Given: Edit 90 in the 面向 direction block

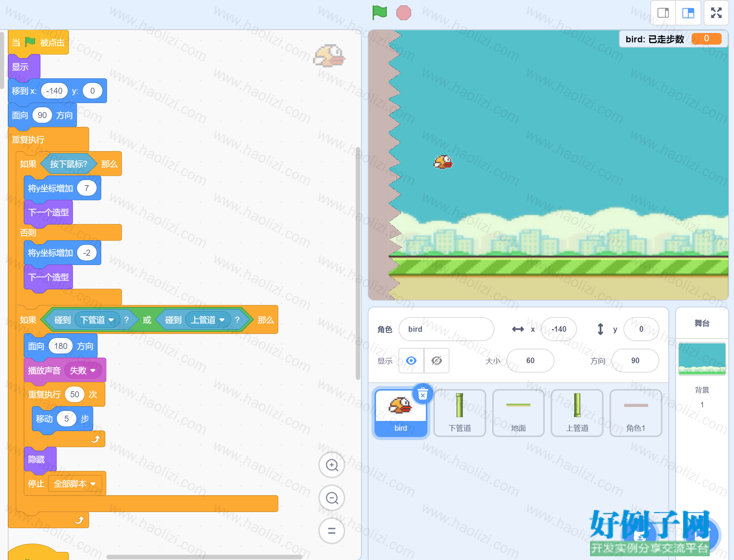Looking at the screenshot, I should click(x=42, y=115).
